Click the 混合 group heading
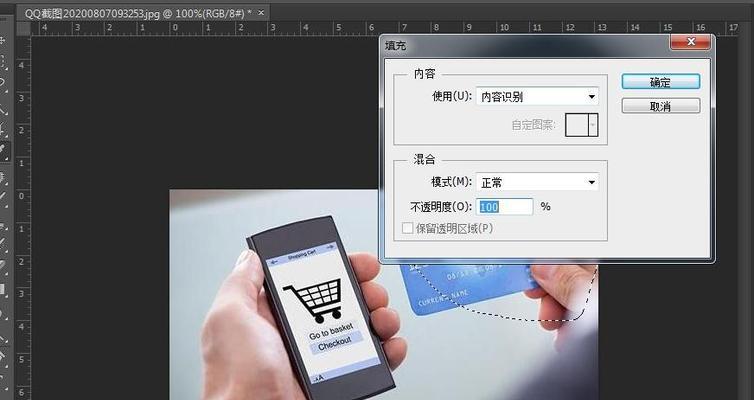The height and width of the screenshot is (400, 754). coord(424,159)
